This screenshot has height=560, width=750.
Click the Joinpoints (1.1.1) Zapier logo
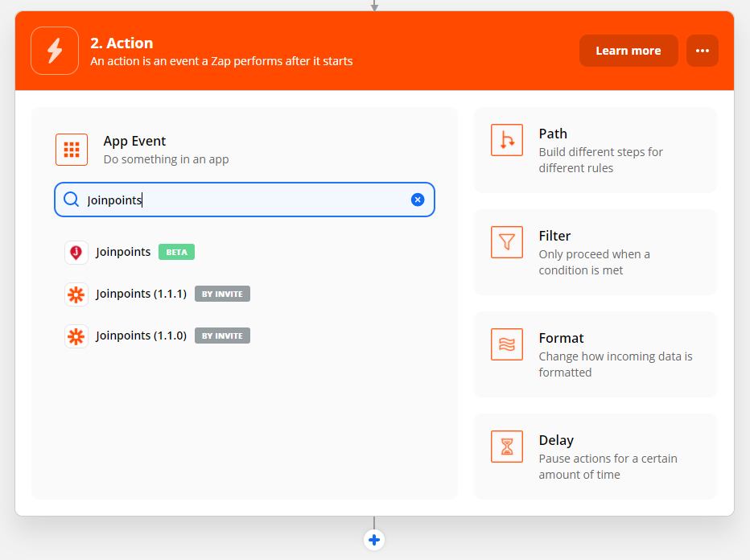click(76, 294)
